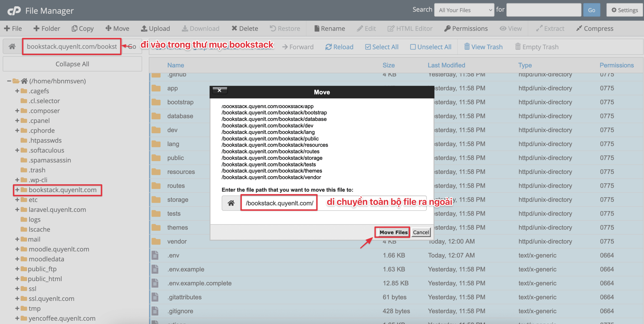644x324 pixels.
Task: Sort files by the Permissions column
Action: click(x=617, y=65)
